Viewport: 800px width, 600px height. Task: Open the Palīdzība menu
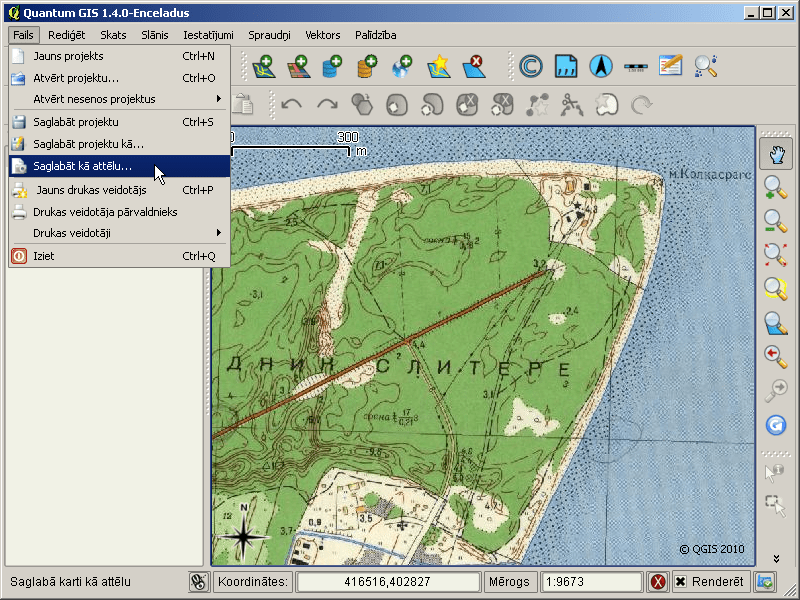376,35
